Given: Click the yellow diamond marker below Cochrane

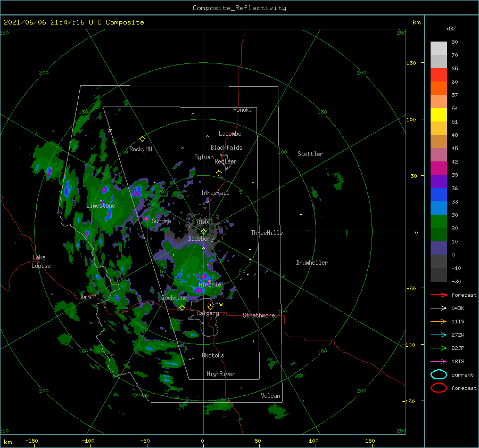Looking at the screenshot, I should (182, 307).
